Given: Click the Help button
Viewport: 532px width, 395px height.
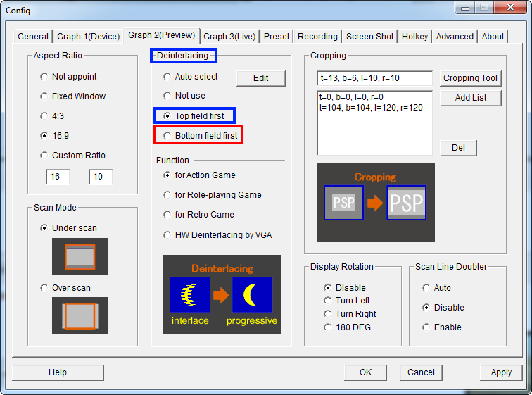Looking at the screenshot, I should (x=58, y=372).
